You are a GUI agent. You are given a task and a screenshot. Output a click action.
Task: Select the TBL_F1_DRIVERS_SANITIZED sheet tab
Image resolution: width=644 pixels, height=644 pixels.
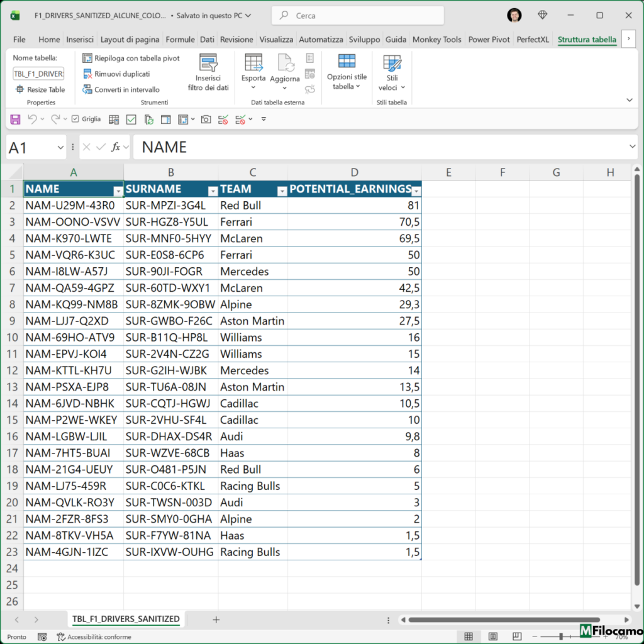click(126, 619)
